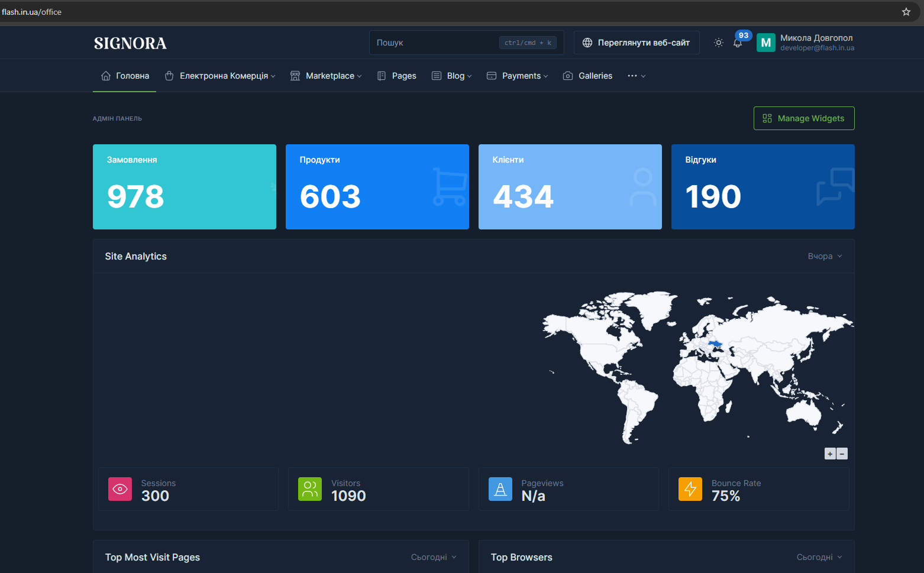
Task: Open the Galleries menu item
Action: pyautogui.click(x=588, y=76)
